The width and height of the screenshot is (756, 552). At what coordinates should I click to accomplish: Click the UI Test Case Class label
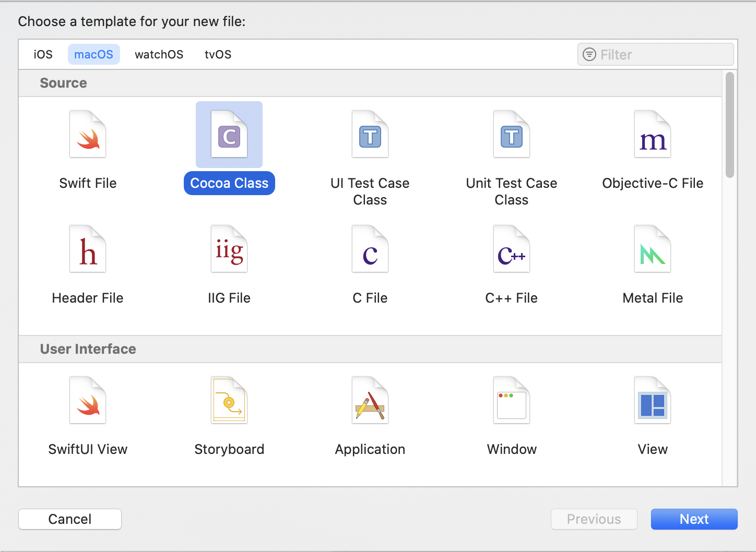[x=370, y=191]
